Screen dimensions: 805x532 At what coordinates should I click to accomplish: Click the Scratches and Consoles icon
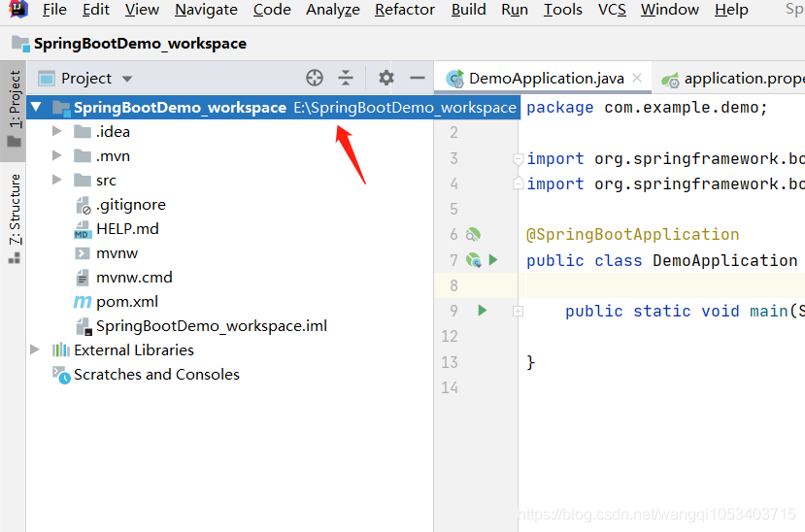[61, 375]
